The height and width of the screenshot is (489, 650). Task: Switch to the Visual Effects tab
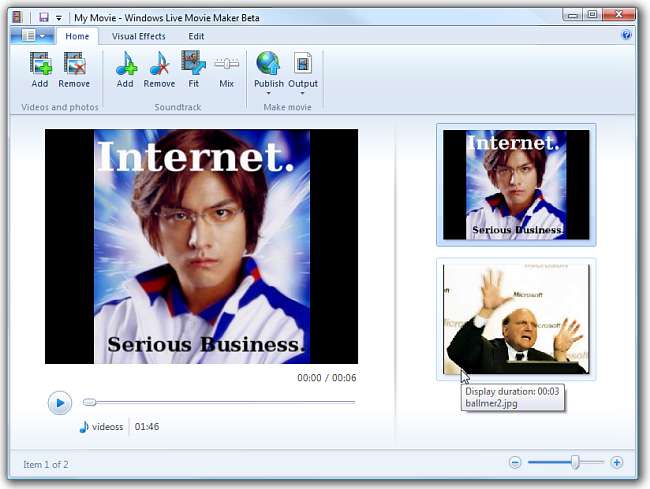pos(138,36)
